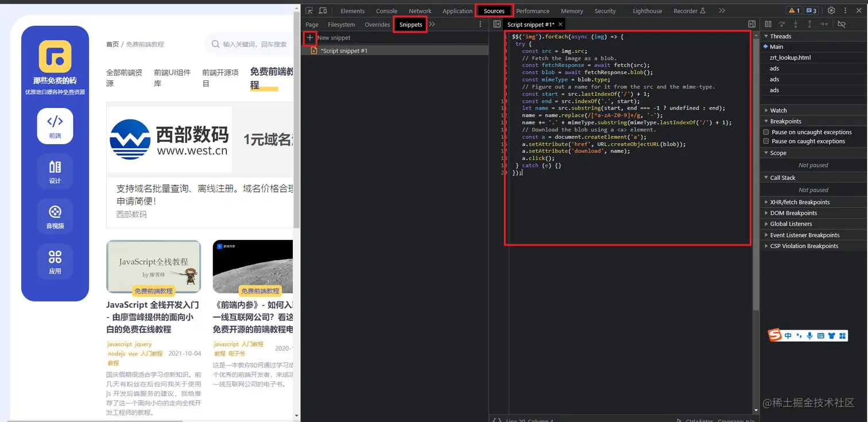Open the 设计 design category icon

tap(55, 171)
